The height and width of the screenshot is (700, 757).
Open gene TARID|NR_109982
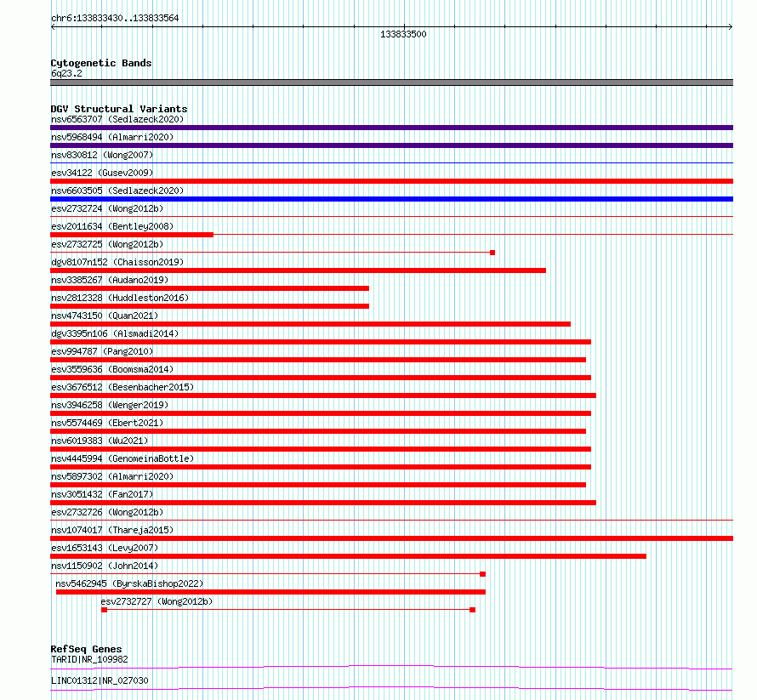pos(90,659)
